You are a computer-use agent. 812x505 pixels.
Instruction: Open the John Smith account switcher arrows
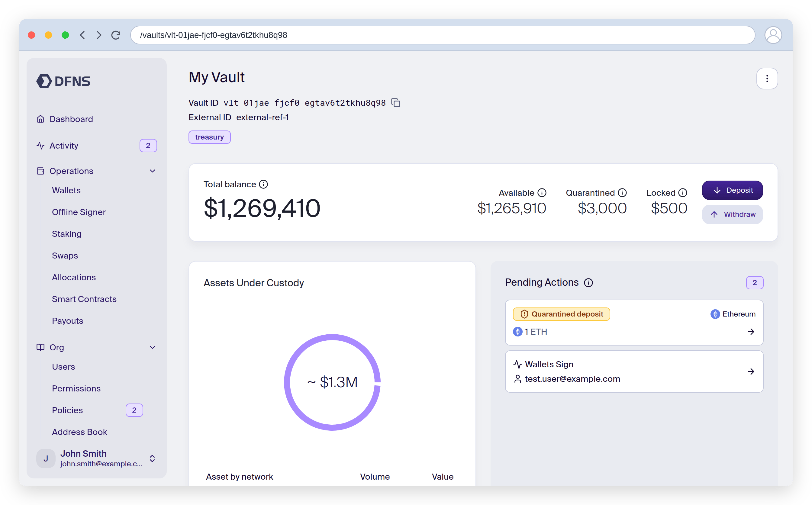point(152,458)
